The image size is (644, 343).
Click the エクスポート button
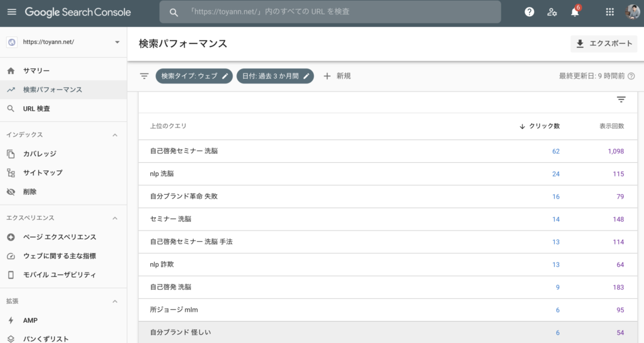[x=603, y=43]
